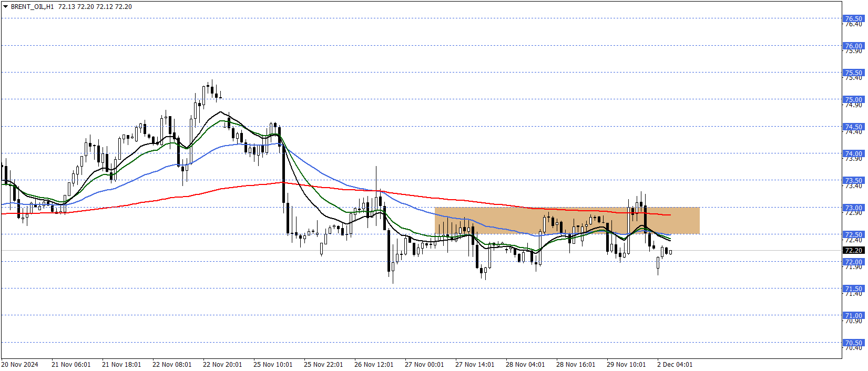Click the 22 Nov 08:01 time label
868x371 pixels.
pyautogui.click(x=172, y=364)
